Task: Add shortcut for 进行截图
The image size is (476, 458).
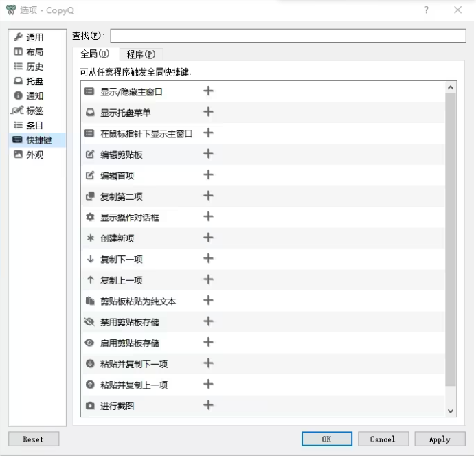Action: click(x=208, y=405)
